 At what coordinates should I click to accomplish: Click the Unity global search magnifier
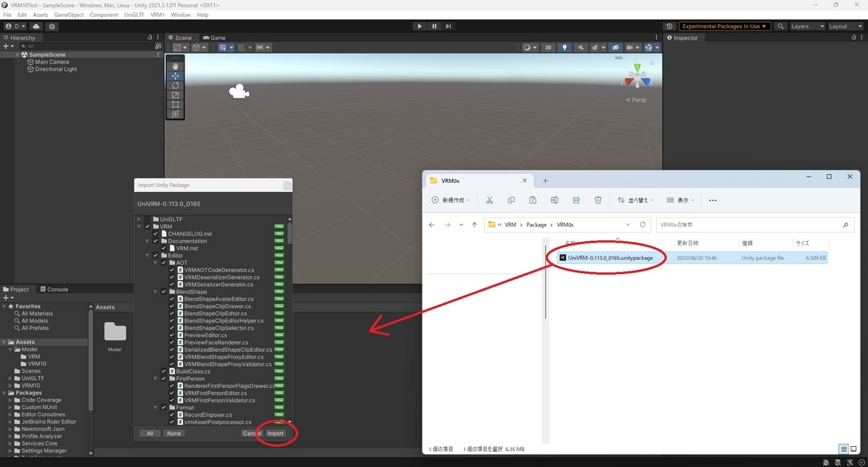tap(780, 26)
